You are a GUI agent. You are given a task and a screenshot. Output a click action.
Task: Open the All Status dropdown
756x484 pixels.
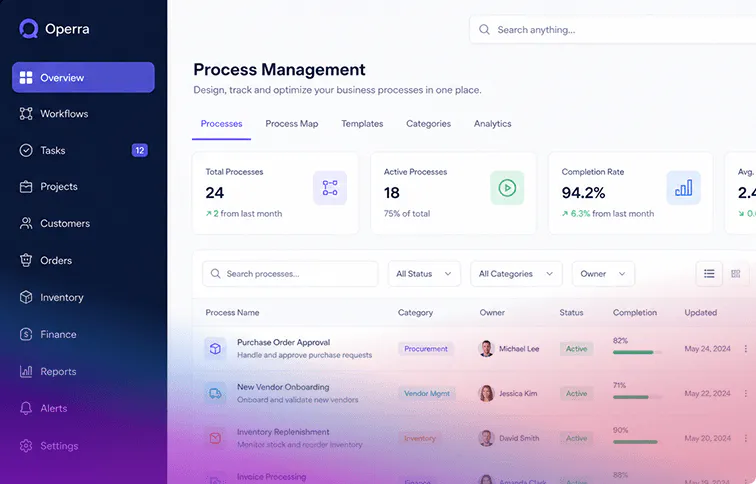tap(424, 274)
